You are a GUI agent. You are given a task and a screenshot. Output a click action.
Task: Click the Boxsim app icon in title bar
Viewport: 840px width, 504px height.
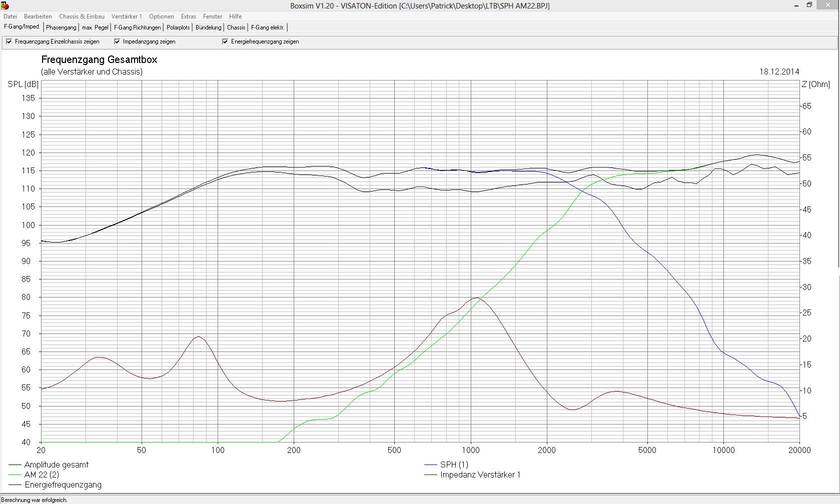point(5,5)
